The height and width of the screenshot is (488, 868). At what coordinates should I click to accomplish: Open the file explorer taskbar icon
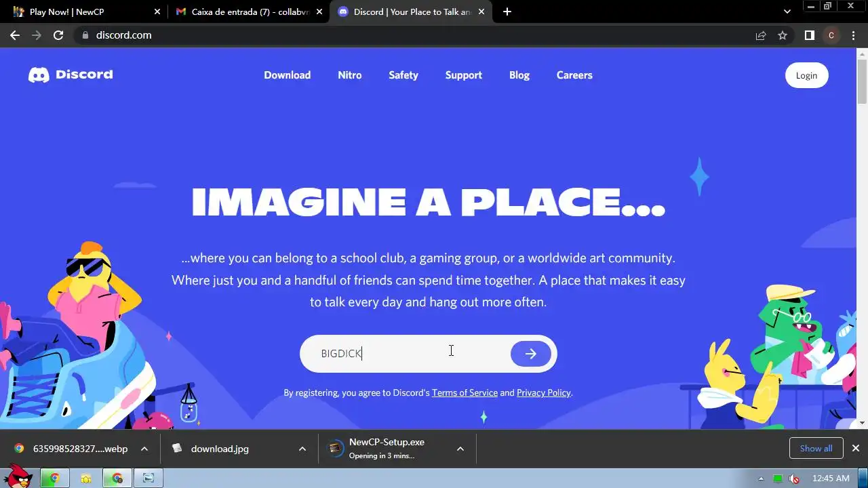[86, 478]
